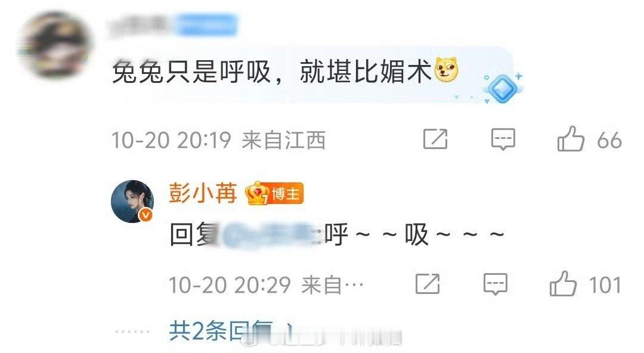Tap the blue badge next to commenter name
The height and width of the screenshot is (353, 644).
(x=208, y=24)
